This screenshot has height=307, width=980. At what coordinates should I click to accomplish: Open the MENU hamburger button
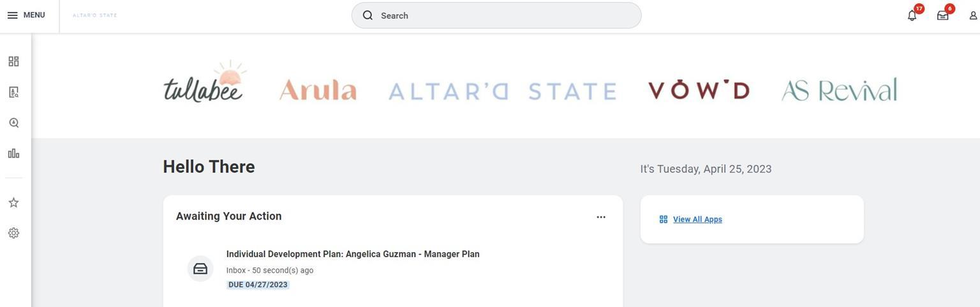pyautogui.click(x=26, y=15)
